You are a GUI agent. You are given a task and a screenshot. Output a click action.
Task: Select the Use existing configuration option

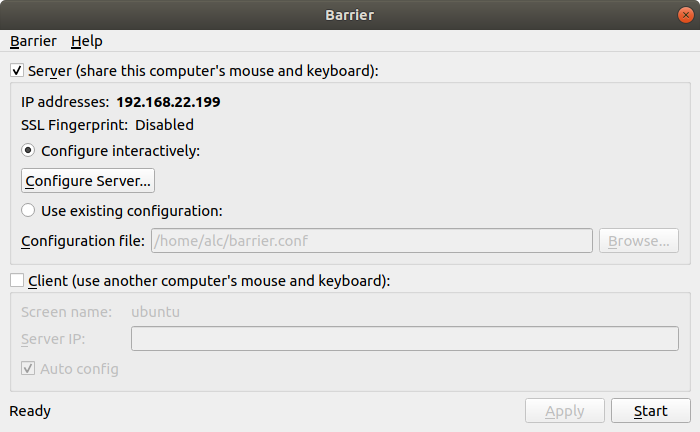[x=28, y=211]
